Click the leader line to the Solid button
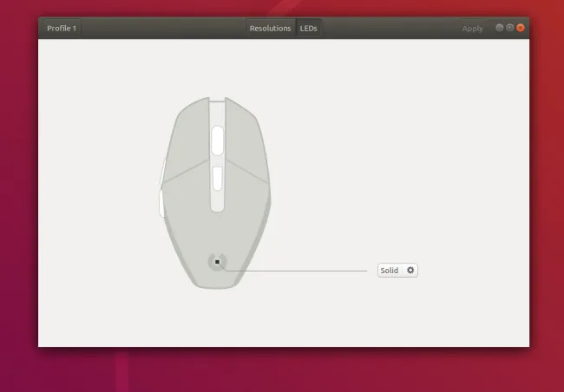 point(304,271)
